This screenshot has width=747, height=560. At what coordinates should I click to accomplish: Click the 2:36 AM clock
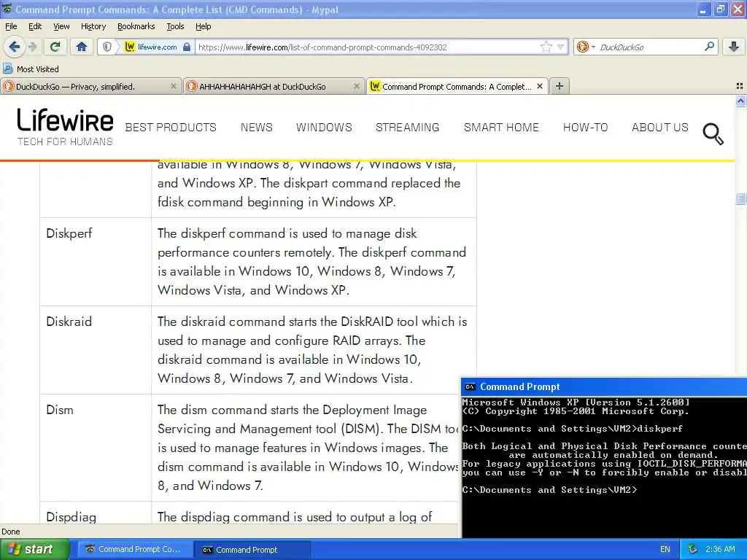pos(720,550)
